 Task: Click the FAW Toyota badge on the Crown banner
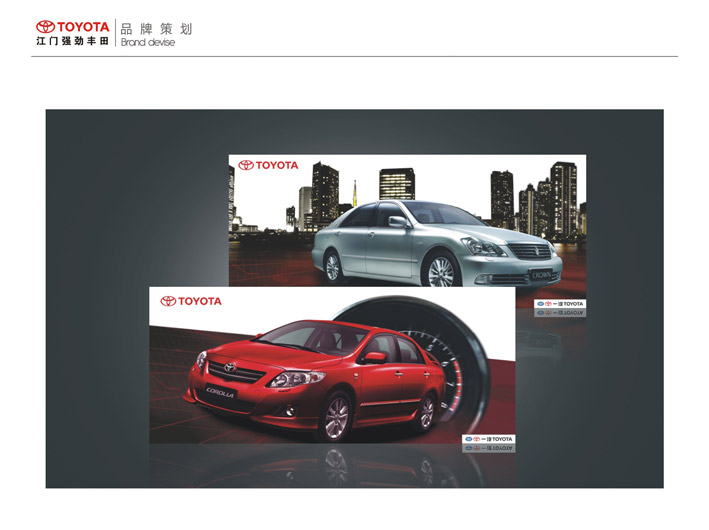pos(560,304)
